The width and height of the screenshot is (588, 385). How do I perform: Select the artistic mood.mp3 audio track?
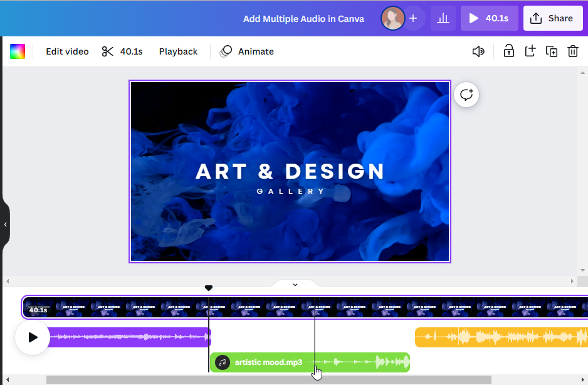click(x=268, y=362)
